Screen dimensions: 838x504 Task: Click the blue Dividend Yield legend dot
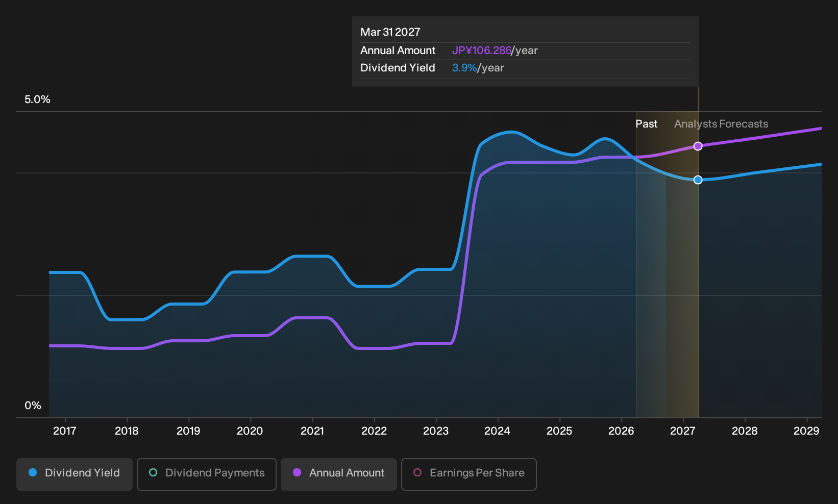tap(33, 473)
